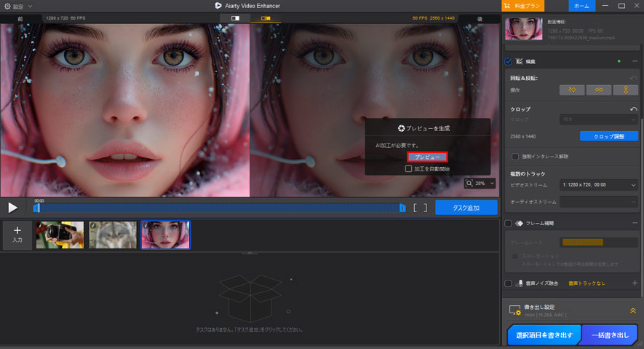Switch to side-by-side compare mode tab
Image resolution: width=644 pixels, height=349 pixels.
click(x=266, y=18)
